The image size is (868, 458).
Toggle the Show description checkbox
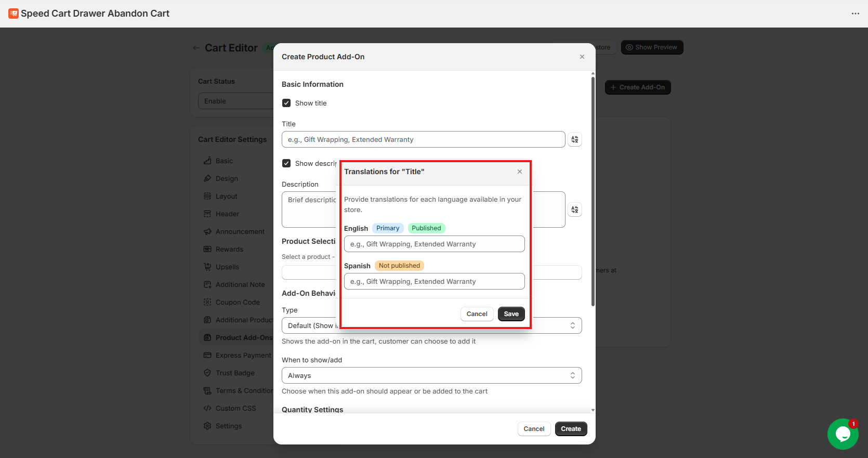pos(286,163)
